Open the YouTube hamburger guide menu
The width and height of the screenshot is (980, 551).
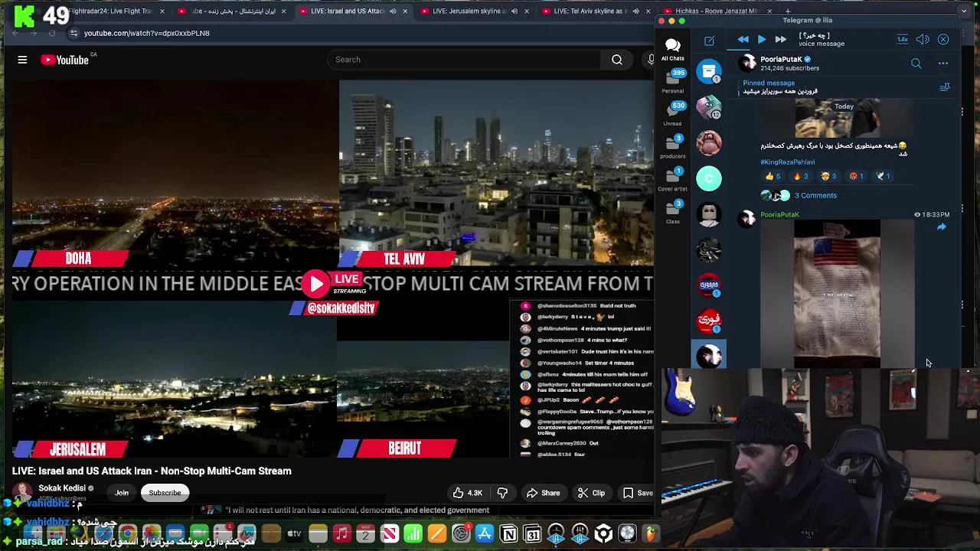pos(22,60)
